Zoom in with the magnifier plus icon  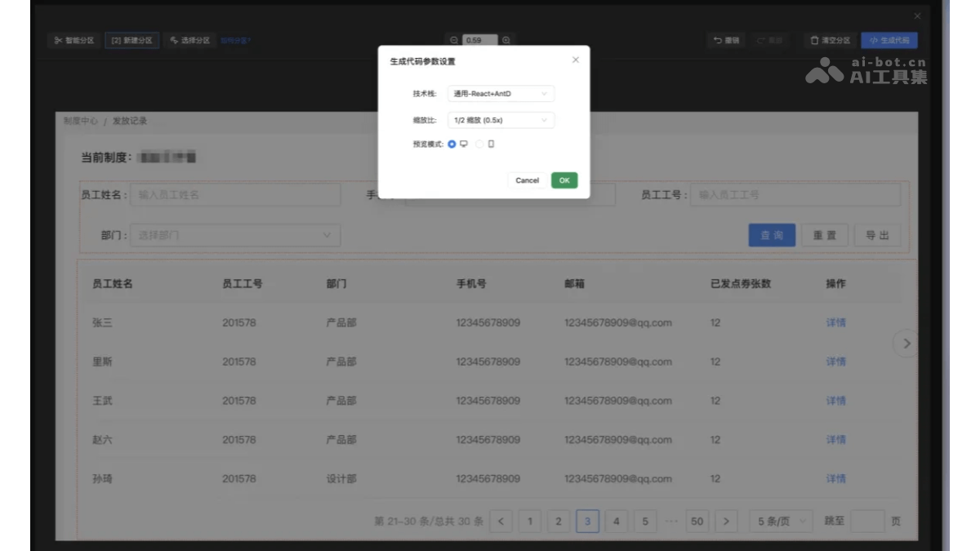pos(507,38)
